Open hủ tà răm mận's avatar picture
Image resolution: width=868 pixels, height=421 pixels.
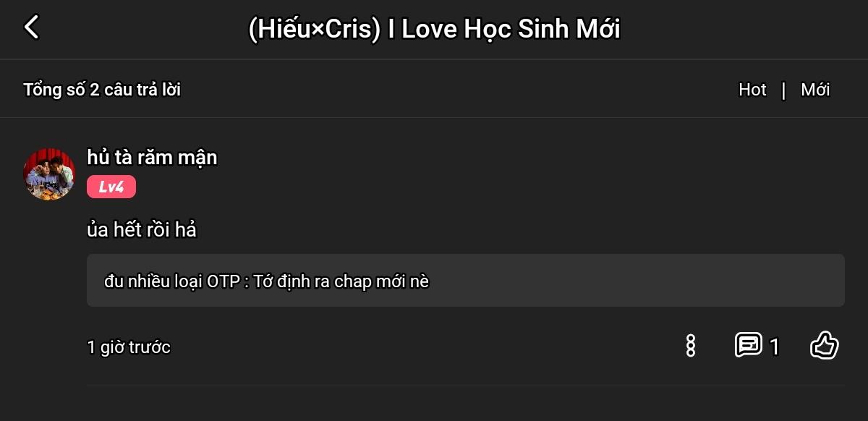pyautogui.click(x=49, y=174)
